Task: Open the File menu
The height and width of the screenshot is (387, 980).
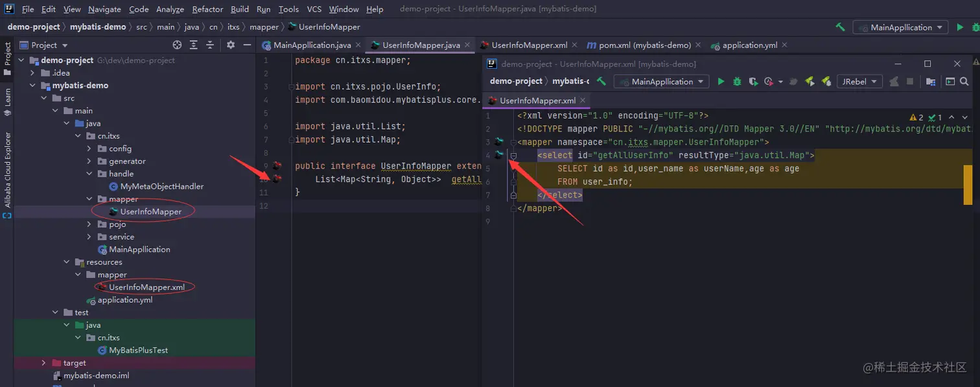Action: point(28,9)
